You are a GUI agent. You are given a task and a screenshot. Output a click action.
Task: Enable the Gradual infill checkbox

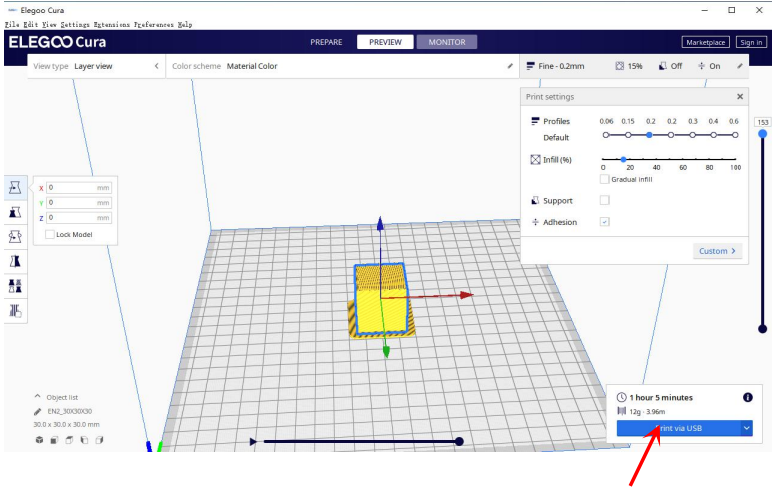click(604, 179)
